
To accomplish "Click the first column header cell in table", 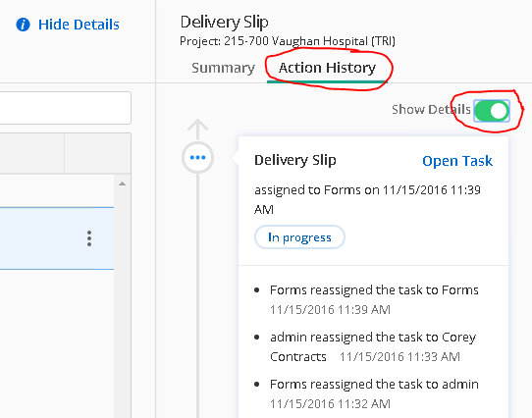I will point(31,153).
